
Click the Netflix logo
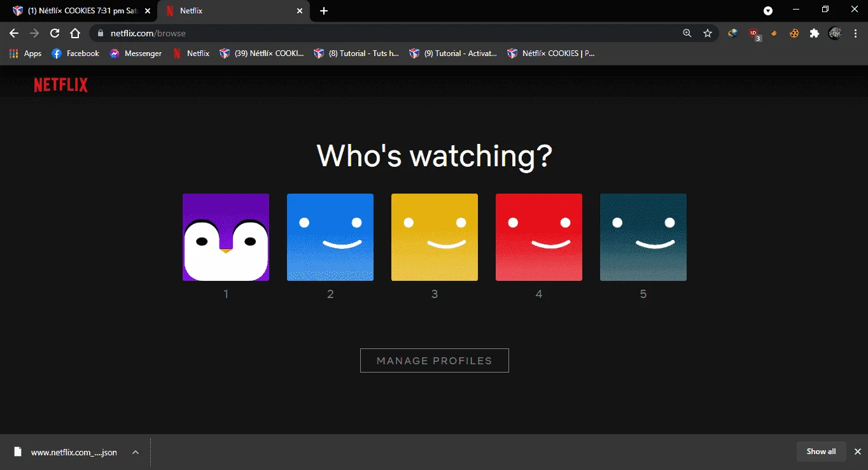click(x=61, y=85)
